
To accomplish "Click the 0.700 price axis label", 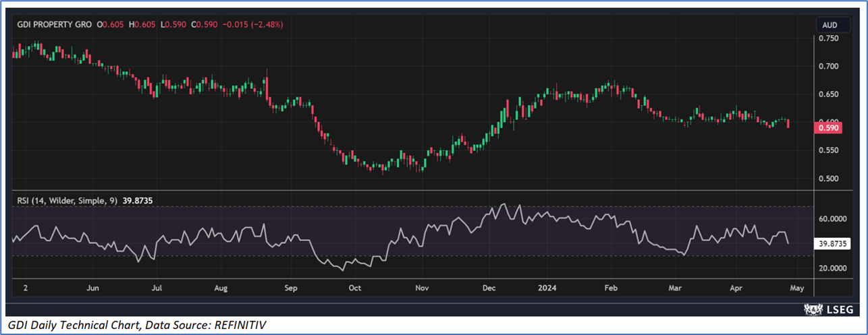I will (x=828, y=67).
